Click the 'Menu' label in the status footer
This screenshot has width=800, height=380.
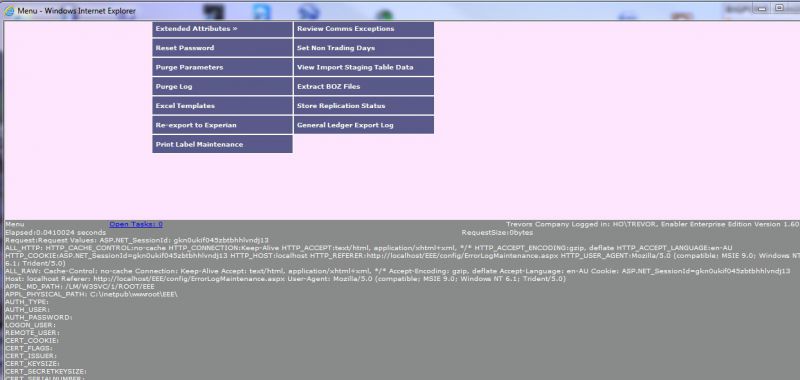[14, 224]
